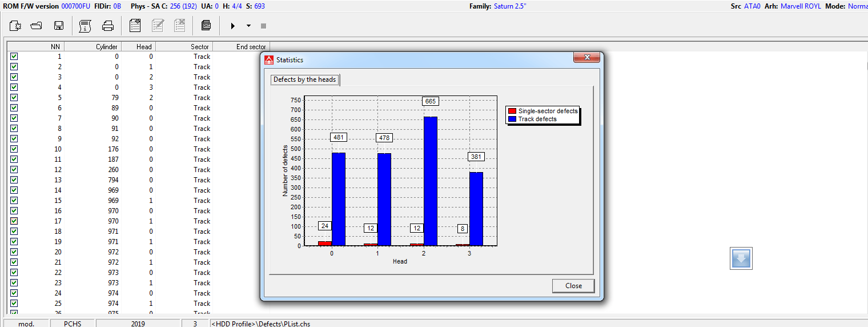Viewport: 868px width, 327px height.
Task: Sort by the NN column header
Action: tap(35, 46)
